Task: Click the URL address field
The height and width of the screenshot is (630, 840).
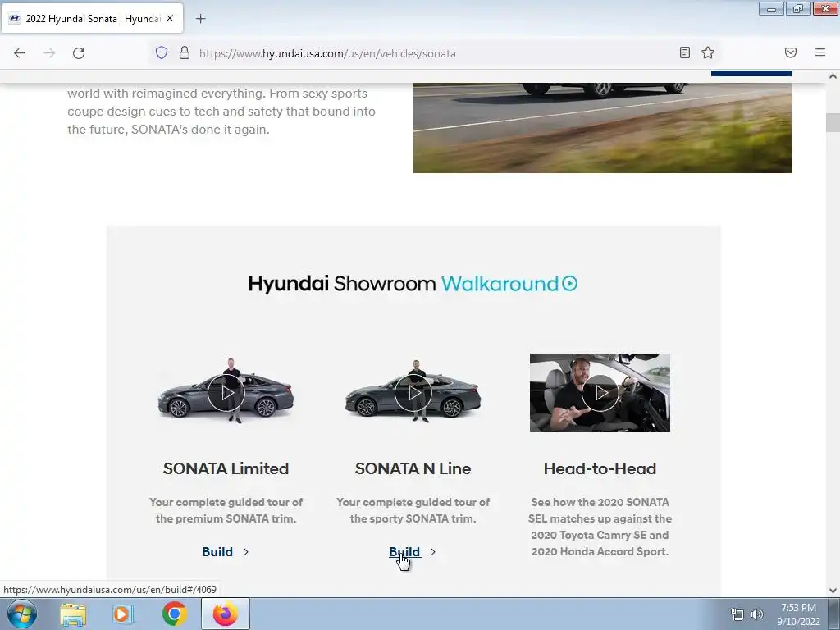Action: pyautogui.click(x=434, y=53)
